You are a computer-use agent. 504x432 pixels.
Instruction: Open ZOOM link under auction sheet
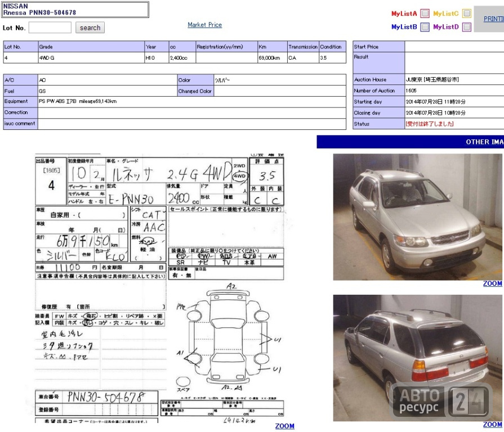pos(285,426)
